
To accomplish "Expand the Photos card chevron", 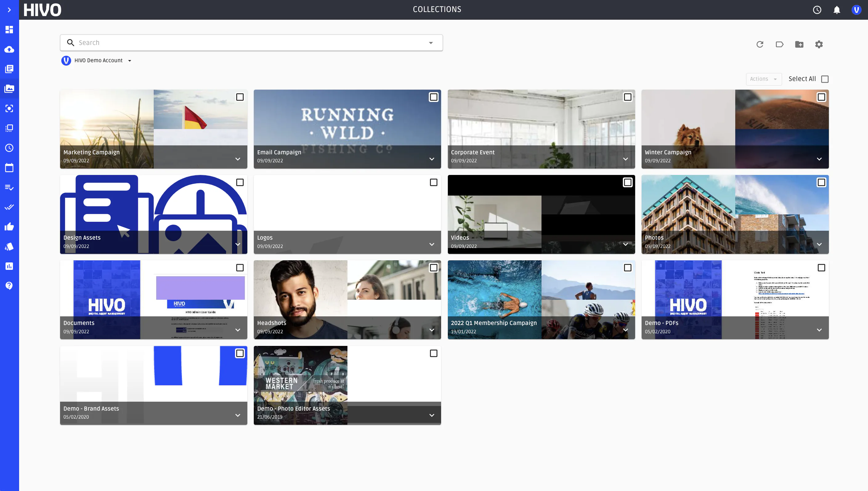I will [x=819, y=244].
